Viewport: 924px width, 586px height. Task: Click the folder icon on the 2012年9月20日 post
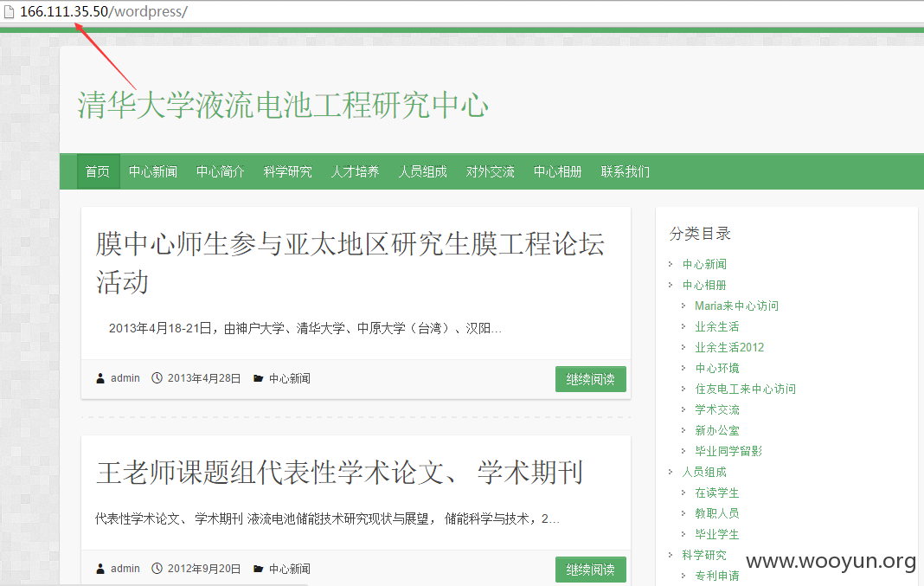pos(258,569)
